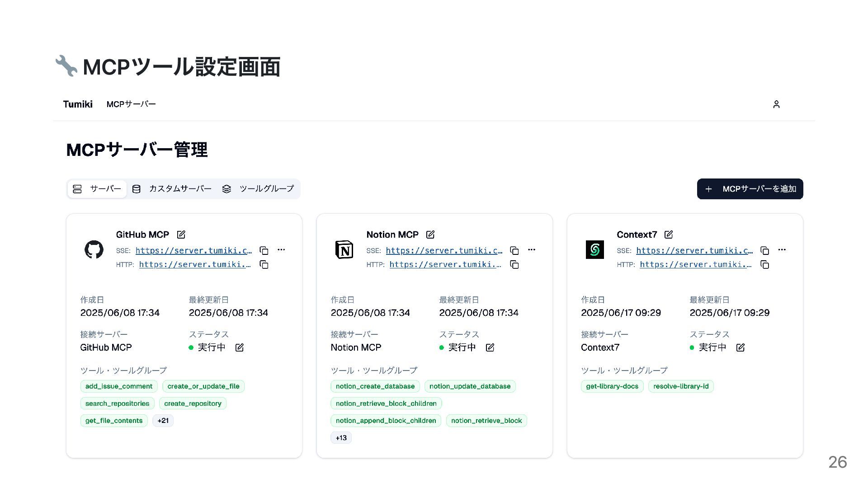Screen dimensions: 868x488
Task: Switch to the ツールグループ tab
Action: [x=258, y=189]
